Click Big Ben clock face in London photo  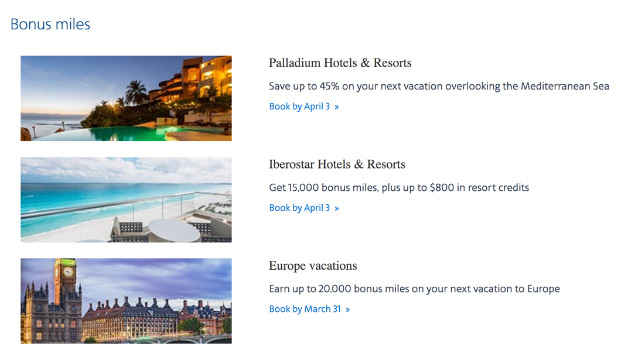click(68, 272)
